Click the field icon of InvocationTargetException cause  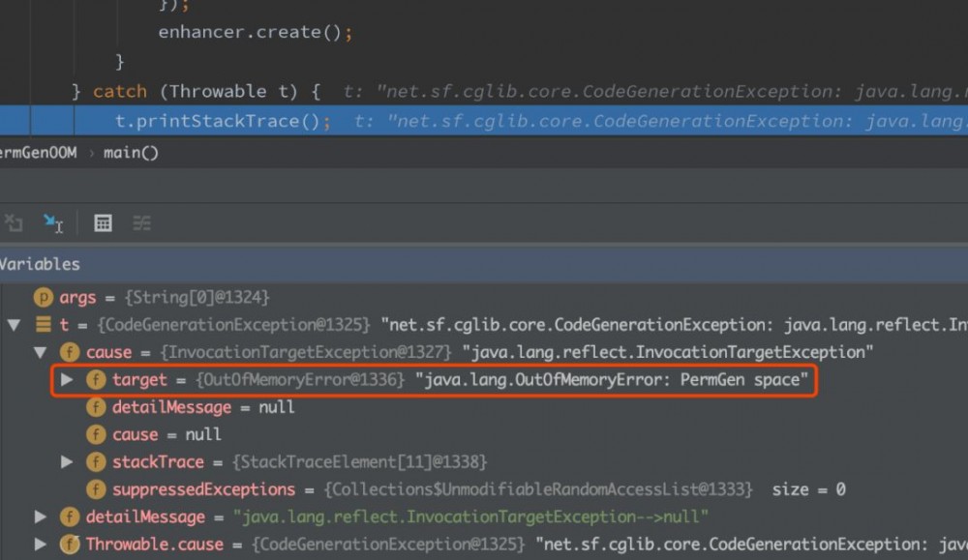(70, 352)
